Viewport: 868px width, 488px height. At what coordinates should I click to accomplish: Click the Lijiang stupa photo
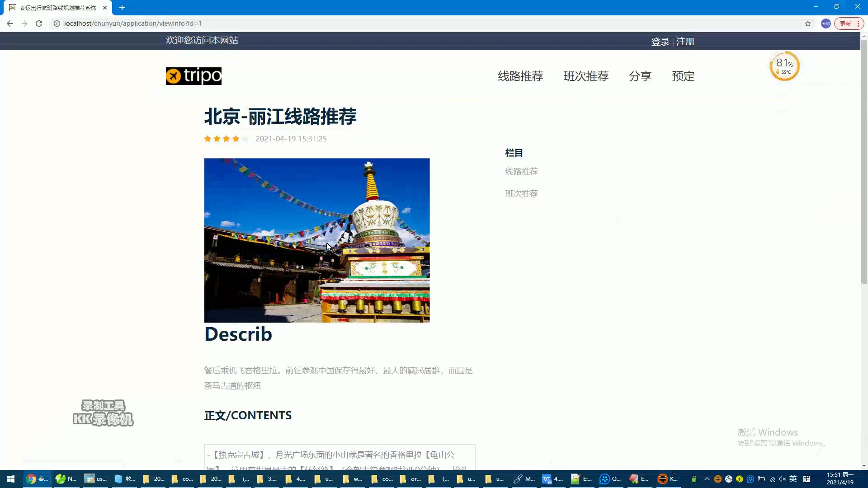[316, 240]
